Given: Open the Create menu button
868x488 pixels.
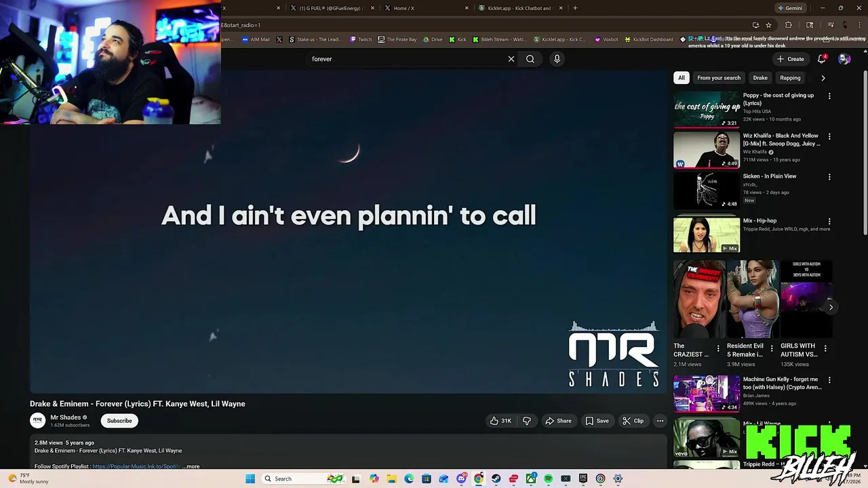Looking at the screenshot, I should coord(791,59).
